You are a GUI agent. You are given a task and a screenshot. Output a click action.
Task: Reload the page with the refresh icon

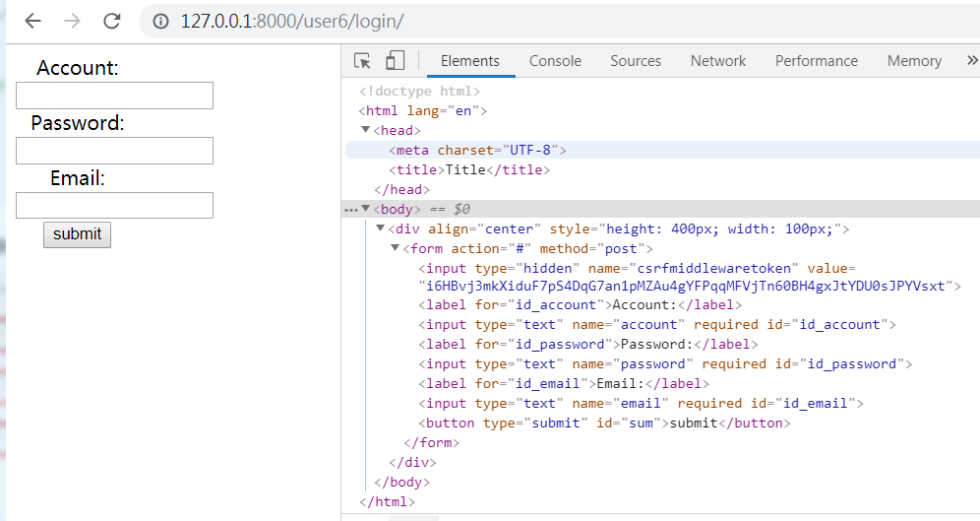pyautogui.click(x=112, y=22)
